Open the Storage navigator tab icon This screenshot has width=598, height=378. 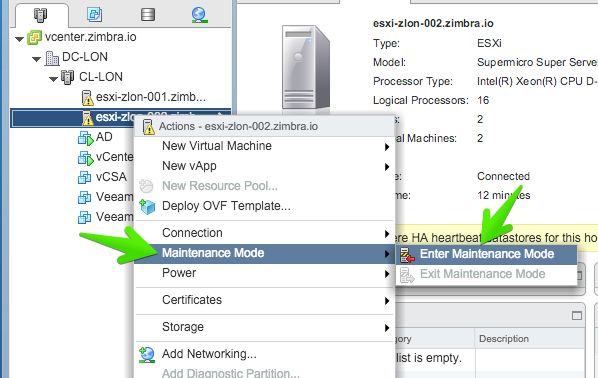(x=148, y=14)
